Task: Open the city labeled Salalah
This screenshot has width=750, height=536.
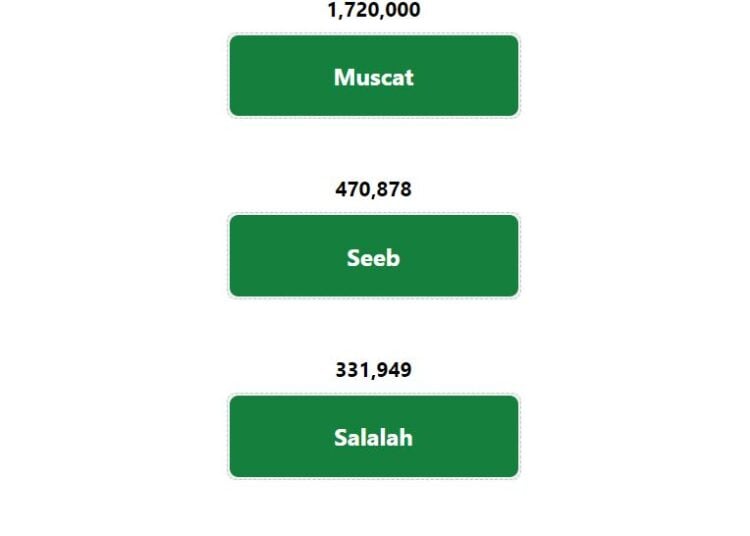Action: [x=374, y=436]
